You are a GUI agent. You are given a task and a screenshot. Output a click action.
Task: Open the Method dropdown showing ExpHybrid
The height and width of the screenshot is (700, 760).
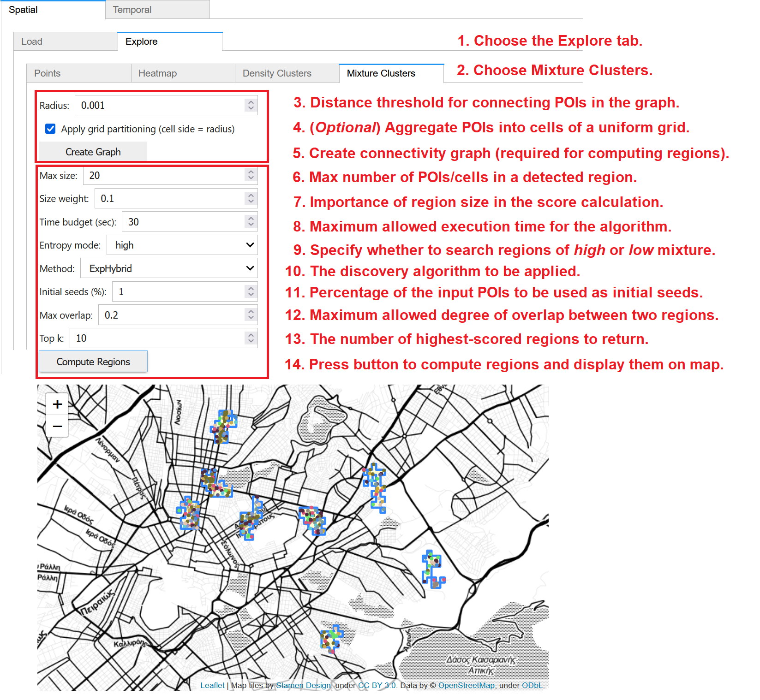tap(169, 268)
